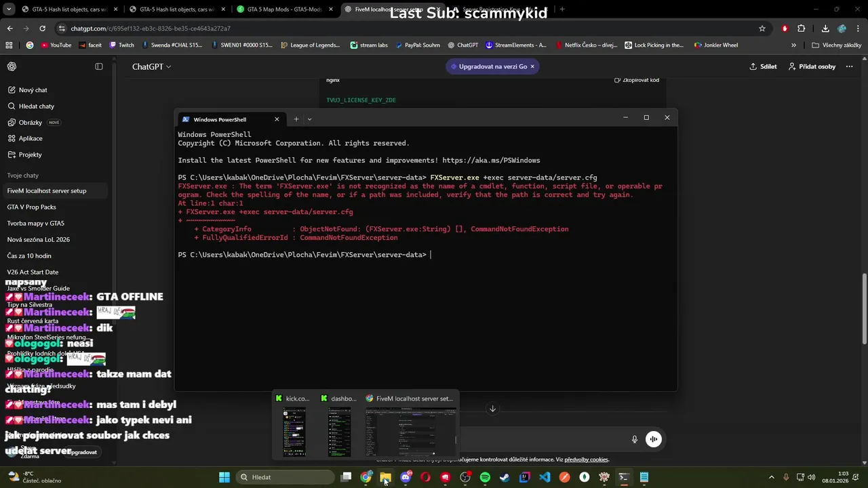Open a new PowerShell tab
This screenshot has width=868, height=488.
(x=296, y=119)
